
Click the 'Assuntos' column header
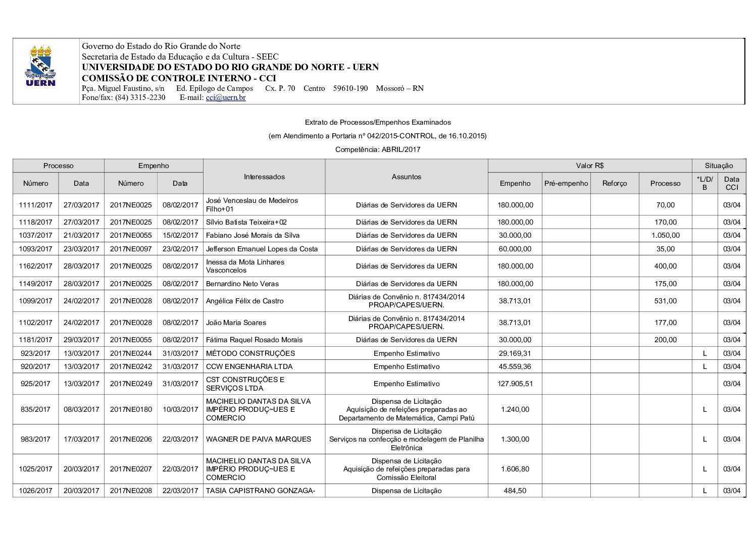click(x=407, y=177)
